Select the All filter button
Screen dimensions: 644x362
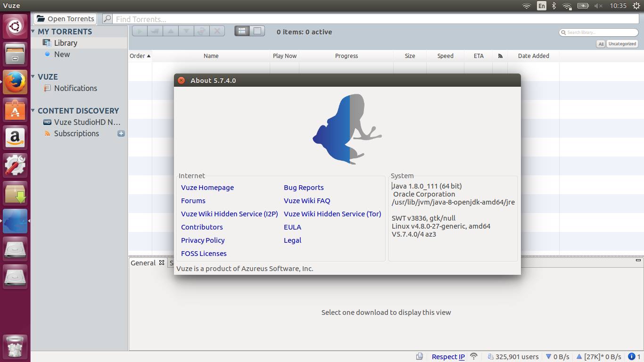point(601,44)
